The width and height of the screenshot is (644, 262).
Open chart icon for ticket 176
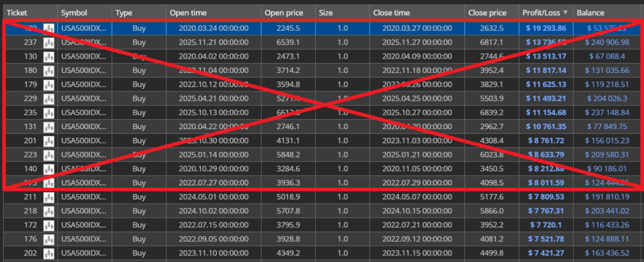click(x=48, y=241)
